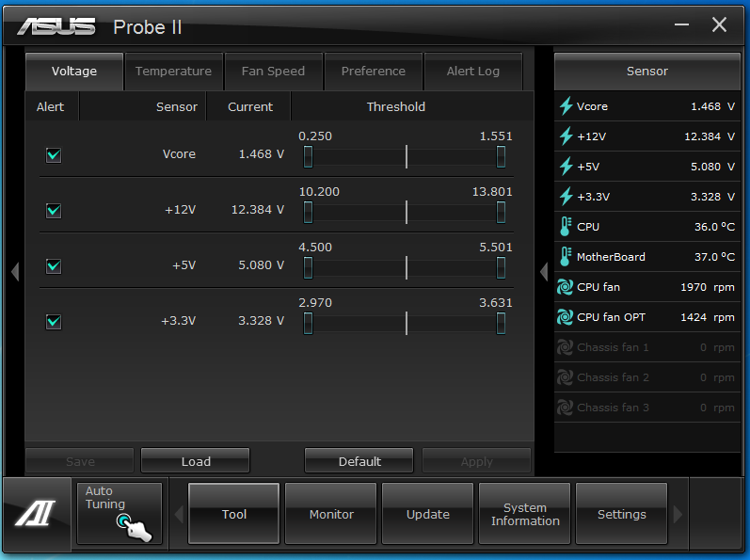
Task: Click +12V lower threshold value 10.200
Action: point(319,192)
